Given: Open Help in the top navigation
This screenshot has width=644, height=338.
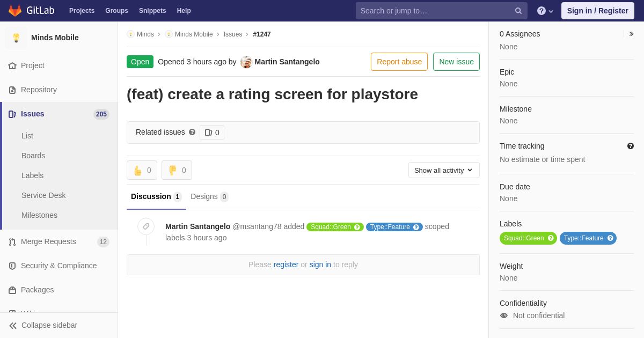Looking at the screenshot, I should tap(184, 11).
